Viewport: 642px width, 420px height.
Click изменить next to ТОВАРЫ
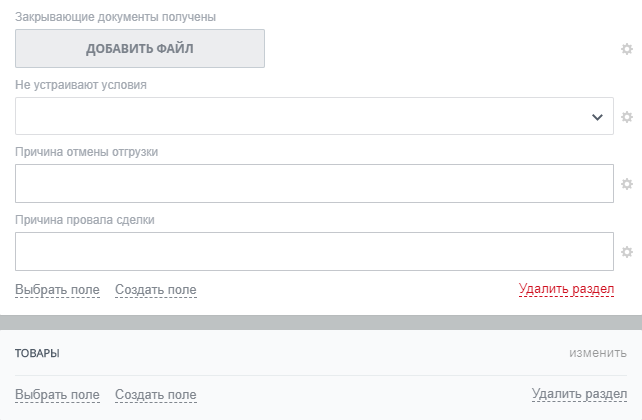click(598, 353)
